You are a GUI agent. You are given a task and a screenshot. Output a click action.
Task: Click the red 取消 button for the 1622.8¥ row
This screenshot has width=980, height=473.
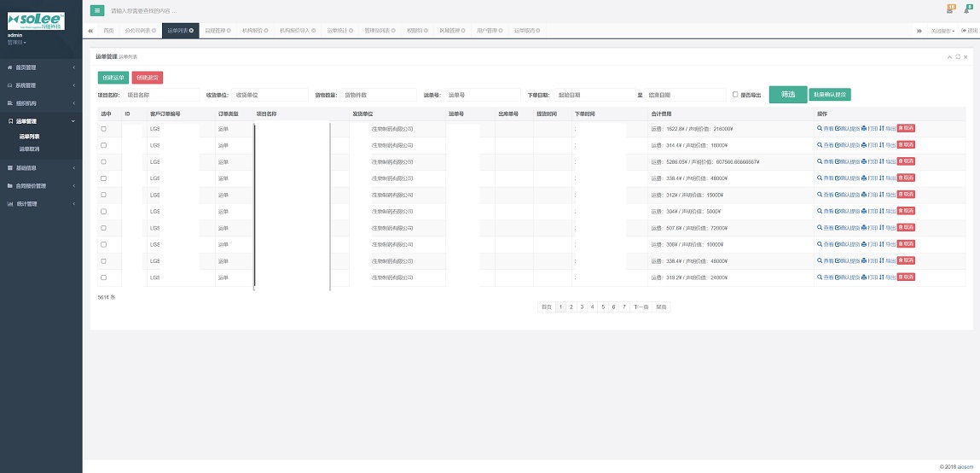point(907,128)
